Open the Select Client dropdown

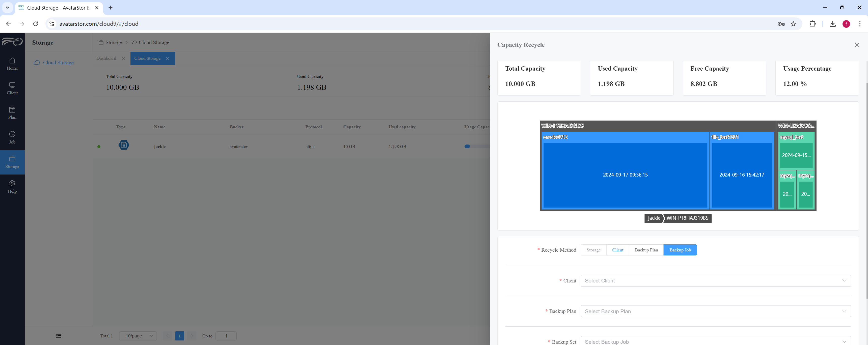[716, 281]
